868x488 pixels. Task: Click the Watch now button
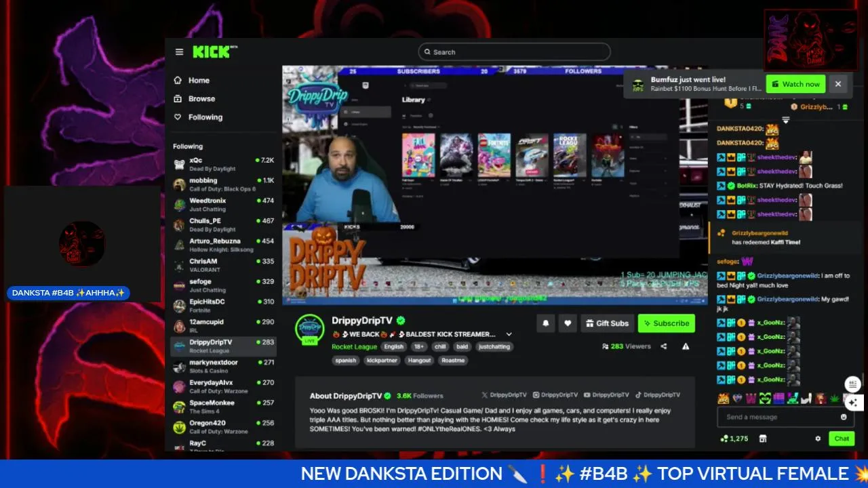click(x=795, y=84)
